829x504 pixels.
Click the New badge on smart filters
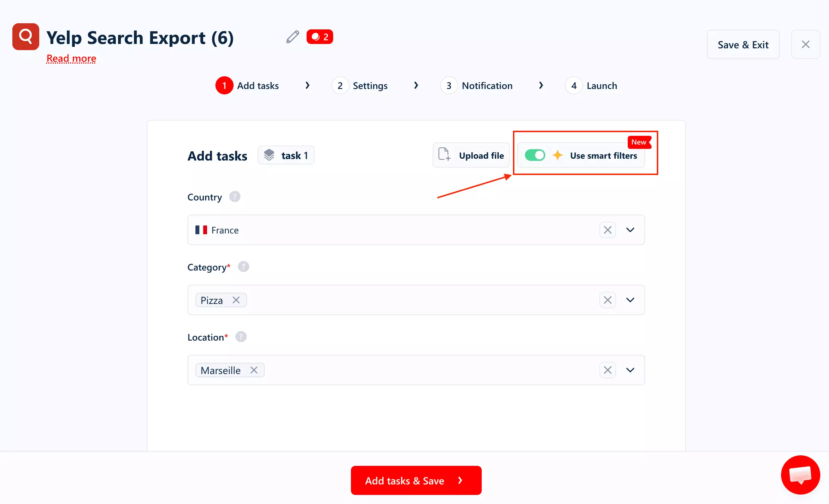pyautogui.click(x=639, y=142)
